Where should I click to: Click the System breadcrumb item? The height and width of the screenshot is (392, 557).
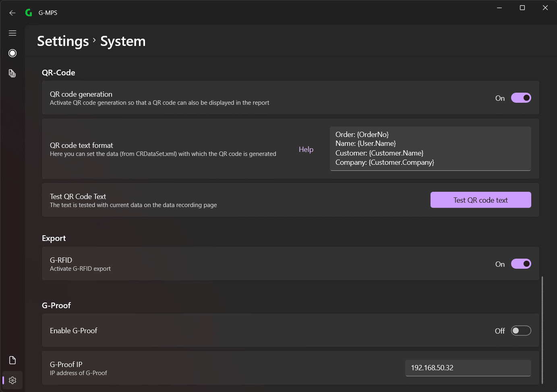[x=123, y=41]
